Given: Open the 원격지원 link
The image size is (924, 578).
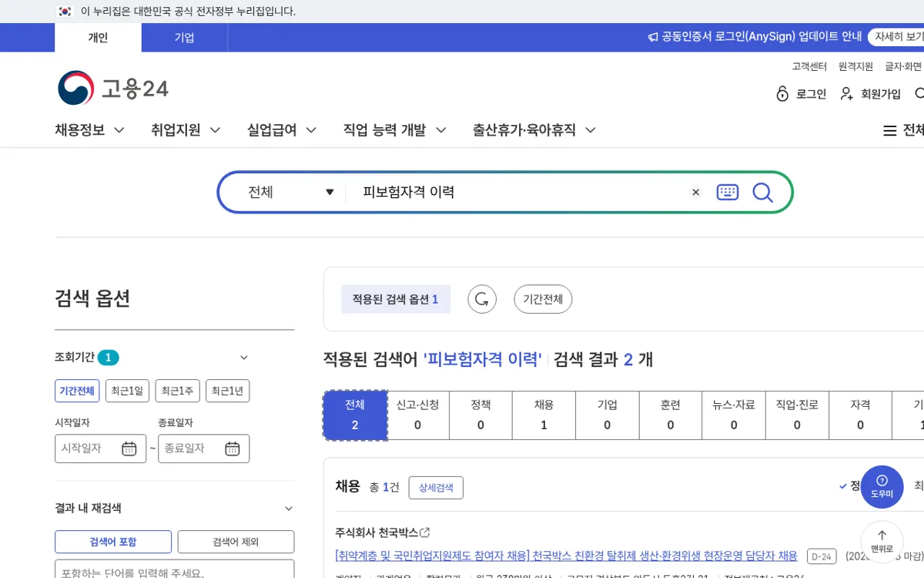Looking at the screenshot, I should (x=855, y=66).
